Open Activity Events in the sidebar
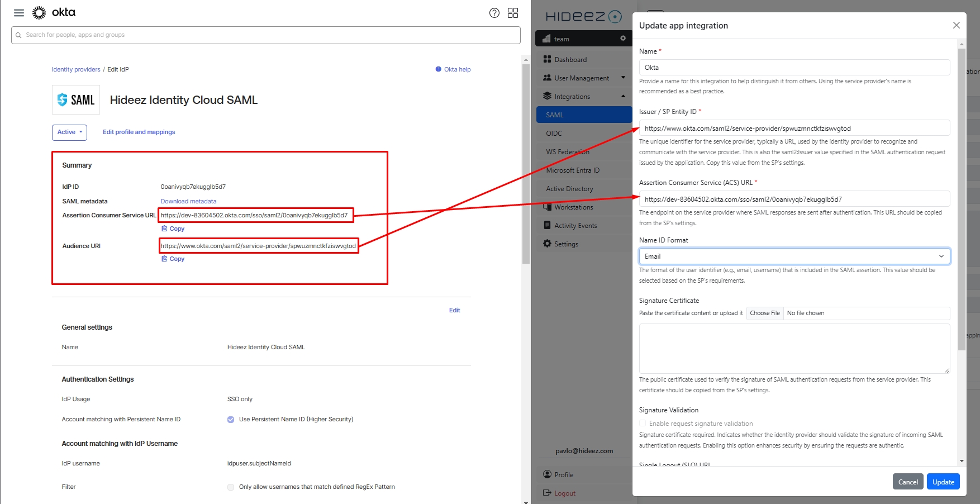The width and height of the screenshot is (980, 504). (575, 226)
